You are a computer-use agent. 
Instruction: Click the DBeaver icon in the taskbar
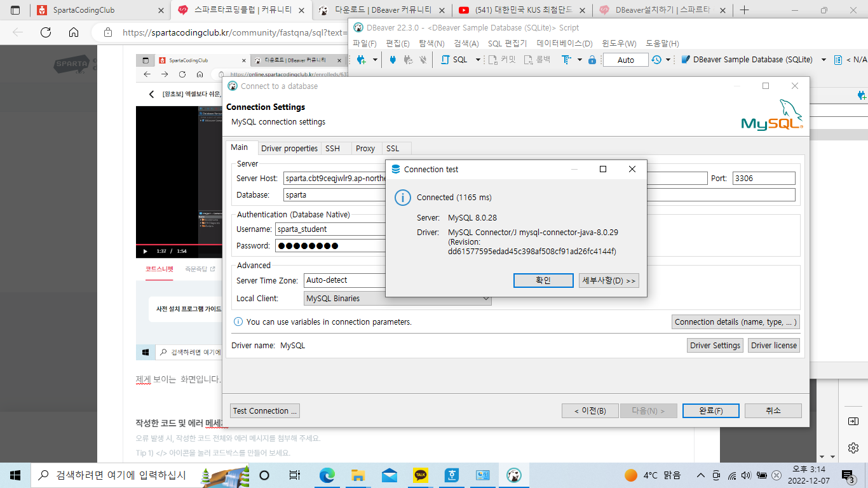coord(513,475)
